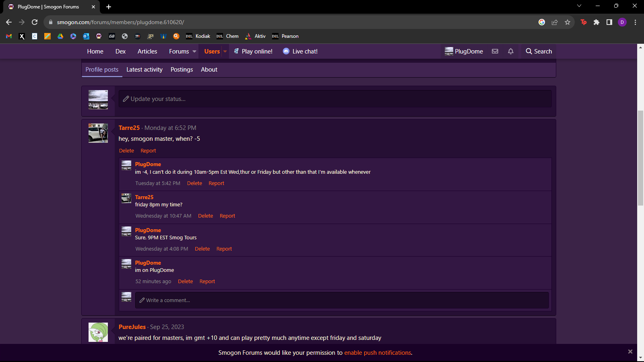This screenshot has width=644, height=362.
Task: Click the Write a comment field
Action: click(342, 300)
